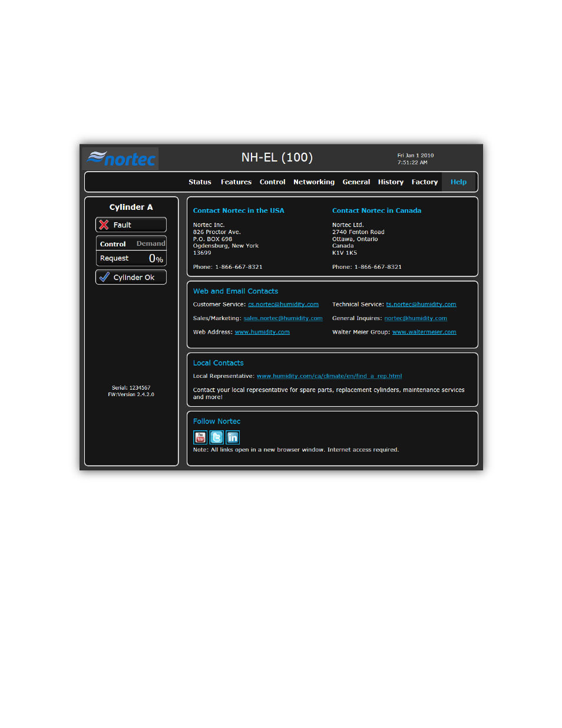Click the Fri Jan 1 2010 date
The image size is (562, 728).
click(x=415, y=156)
